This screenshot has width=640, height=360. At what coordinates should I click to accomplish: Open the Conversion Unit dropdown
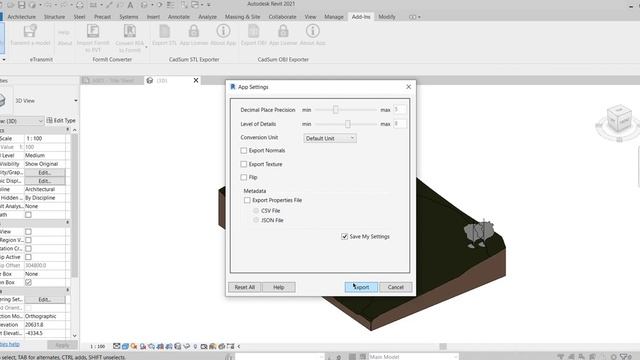[330, 138]
